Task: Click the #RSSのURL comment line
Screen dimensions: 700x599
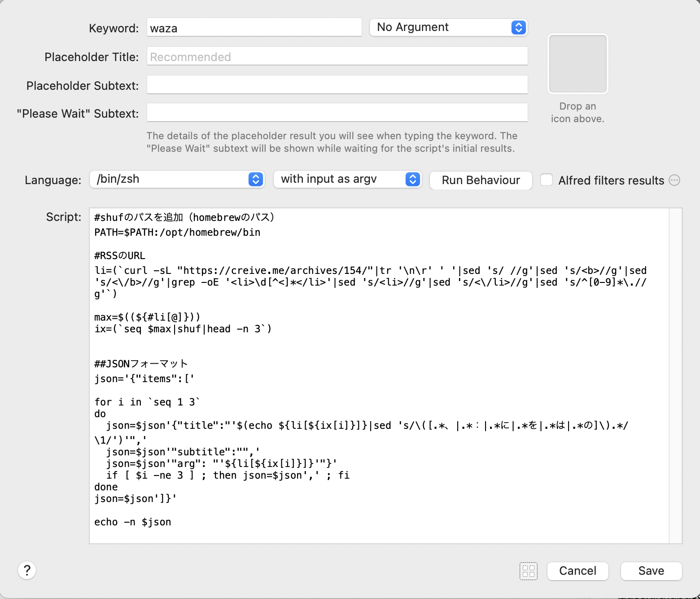Action: (120, 255)
